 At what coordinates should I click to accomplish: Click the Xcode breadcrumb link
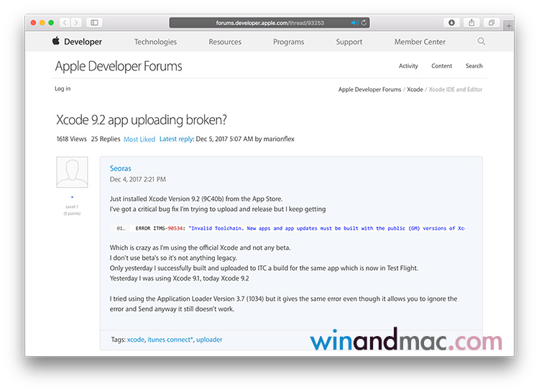click(415, 90)
